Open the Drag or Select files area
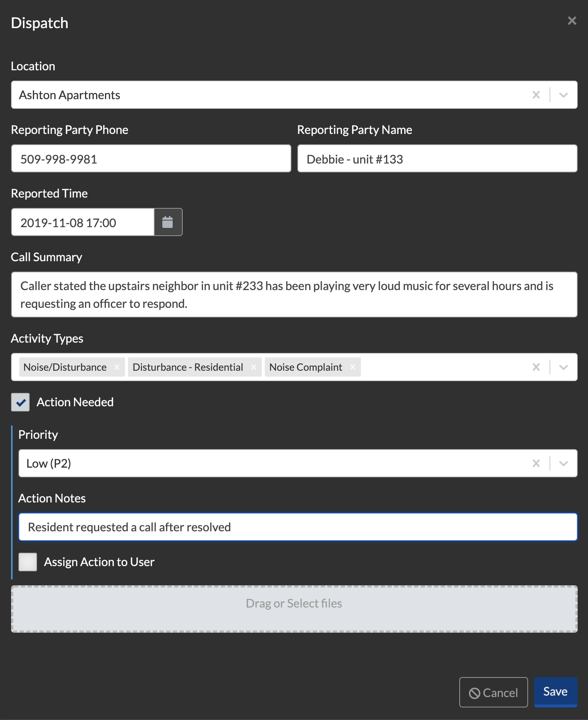Image resolution: width=588 pixels, height=720 pixels. point(294,603)
